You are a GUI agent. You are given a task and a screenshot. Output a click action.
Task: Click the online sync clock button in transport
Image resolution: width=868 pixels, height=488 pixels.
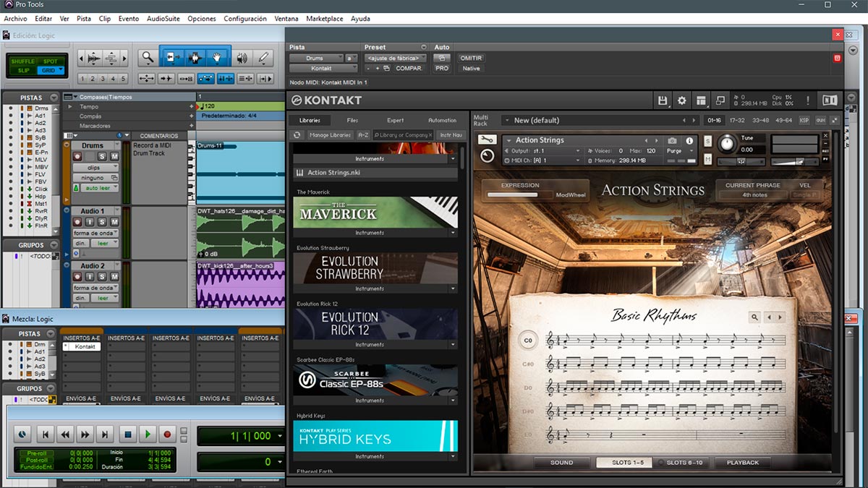[21, 435]
